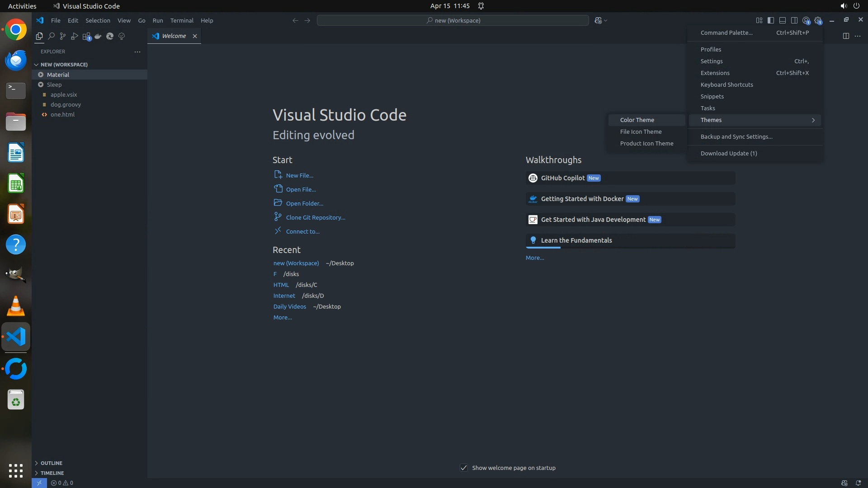Screen dimensions: 868x488
Task: Open one.html in the Explorer
Action: [x=62, y=114]
